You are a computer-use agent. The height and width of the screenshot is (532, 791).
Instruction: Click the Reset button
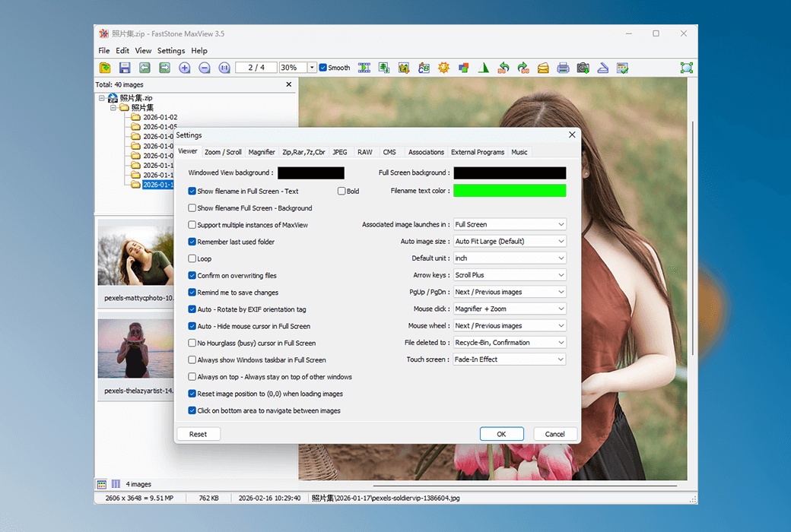tap(198, 434)
